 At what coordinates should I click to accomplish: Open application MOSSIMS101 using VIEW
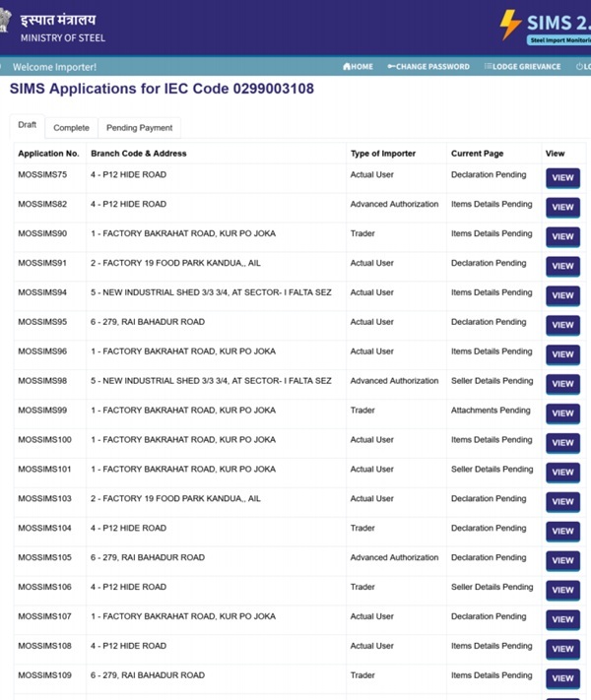click(562, 473)
